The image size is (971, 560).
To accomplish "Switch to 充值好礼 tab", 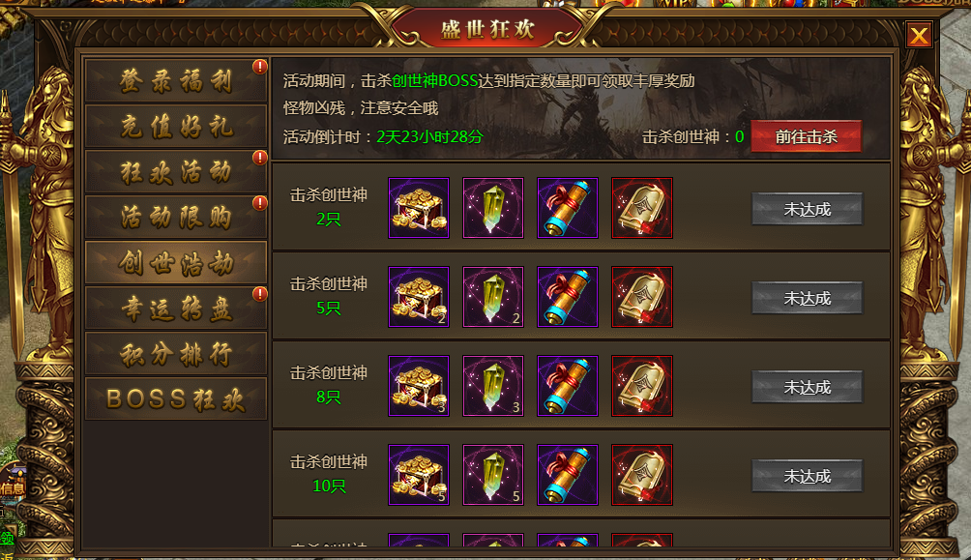I will coord(176,127).
